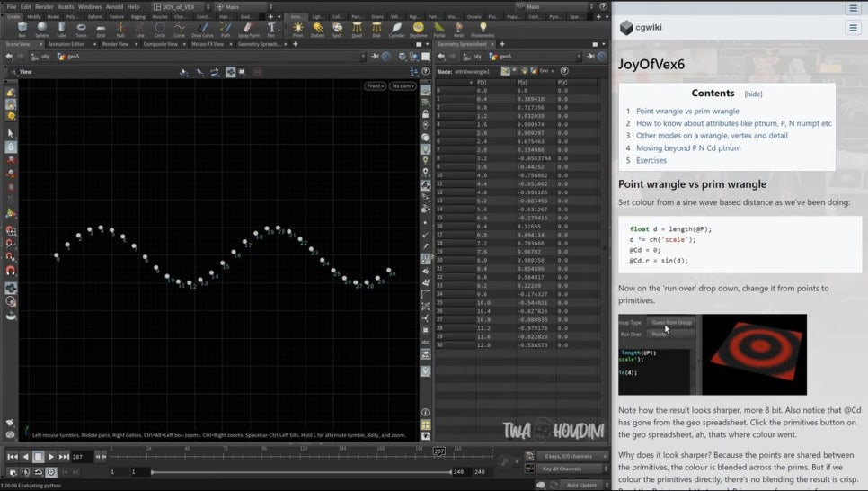
Task: Select the Tube shelf tool
Action: coord(61,30)
